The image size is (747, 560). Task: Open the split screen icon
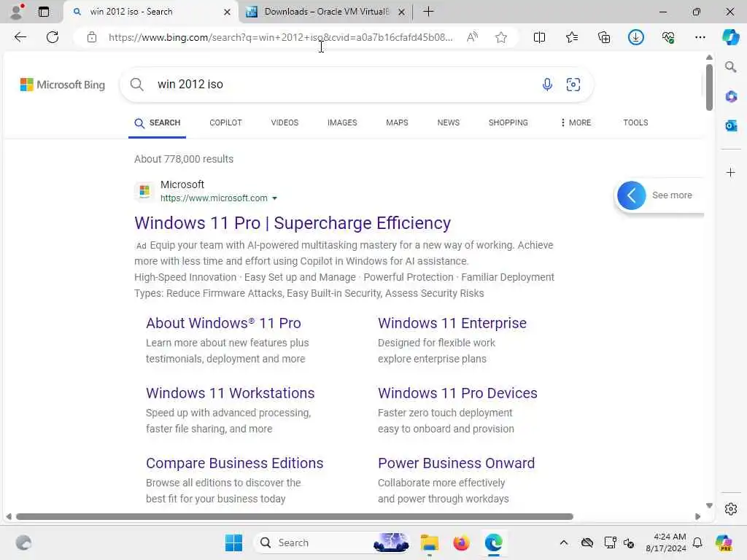click(539, 37)
